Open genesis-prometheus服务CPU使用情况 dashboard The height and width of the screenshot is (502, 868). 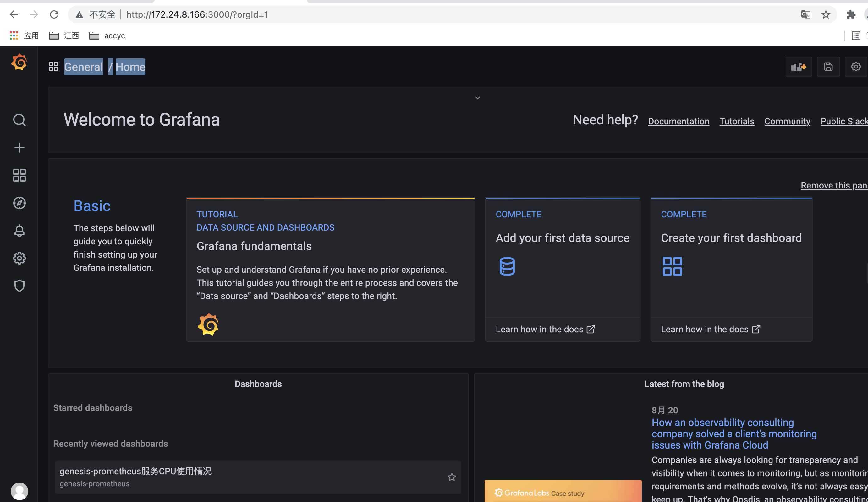pos(258,477)
